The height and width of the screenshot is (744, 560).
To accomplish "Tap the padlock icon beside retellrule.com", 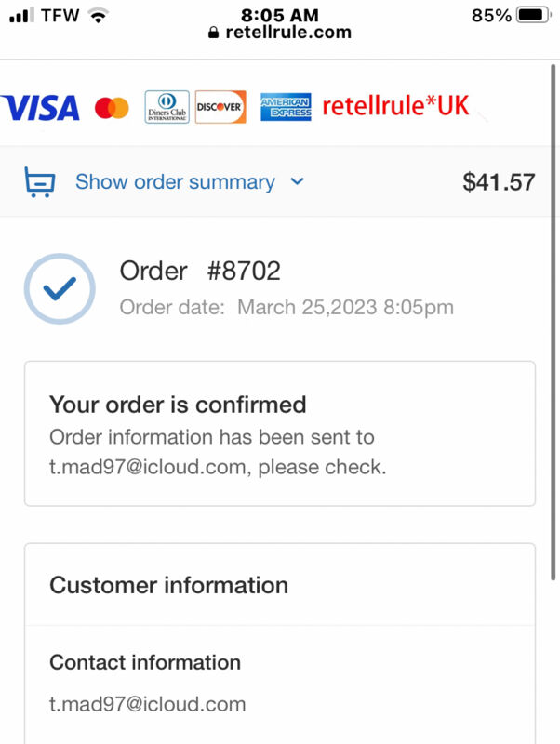I will (x=214, y=33).
